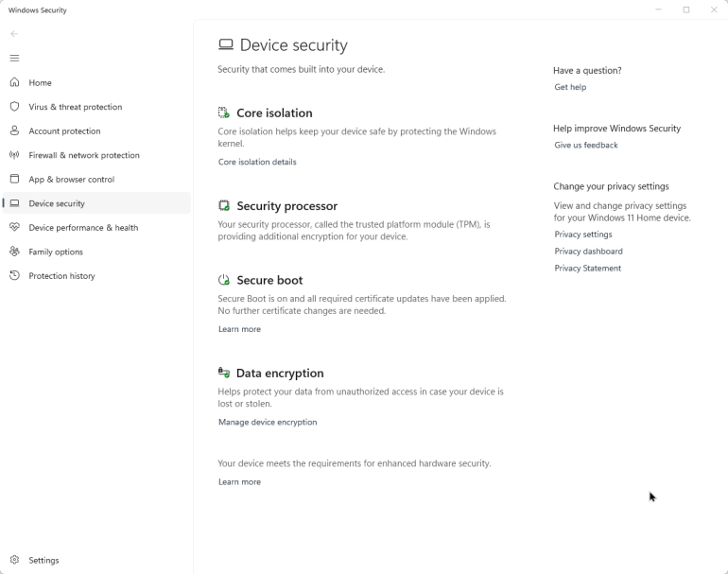Click the Settings gear icon
Screen dimensions: 728x574
[x=14, y=560]
